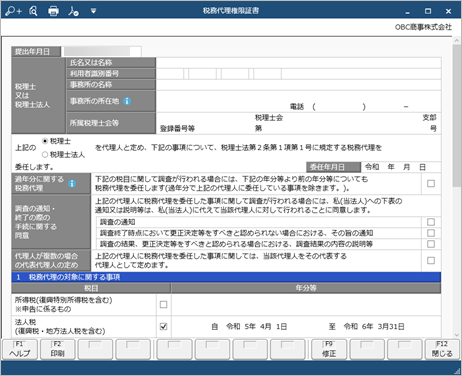Click the scrollbar down arrow
Image resolution: width=462 pixels, height=376 pixels.
point(457,335)
